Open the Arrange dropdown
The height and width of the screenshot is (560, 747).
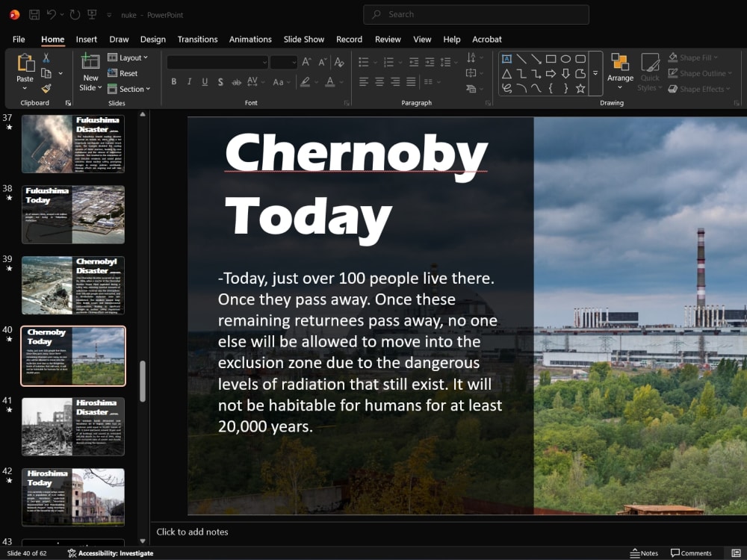pos(620,72)
